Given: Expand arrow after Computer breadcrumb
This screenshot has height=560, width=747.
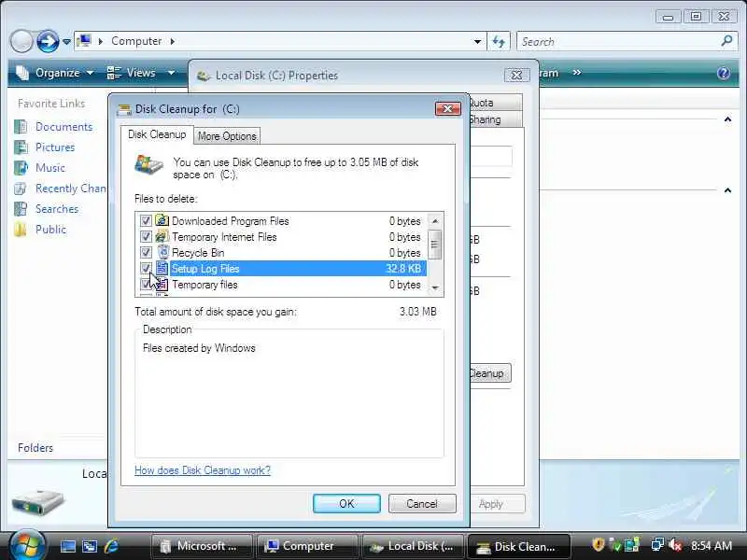Looking at the screenshot, I should pos(173,41).
